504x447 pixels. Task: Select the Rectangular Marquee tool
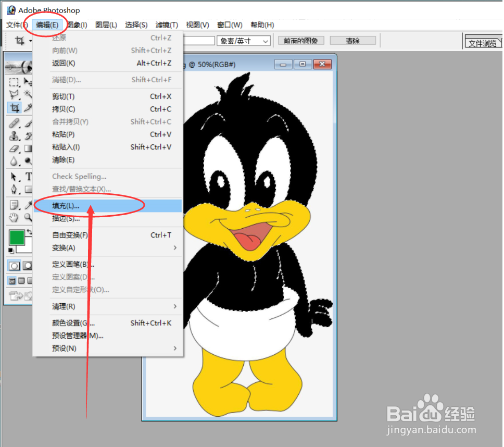(14, 82)
